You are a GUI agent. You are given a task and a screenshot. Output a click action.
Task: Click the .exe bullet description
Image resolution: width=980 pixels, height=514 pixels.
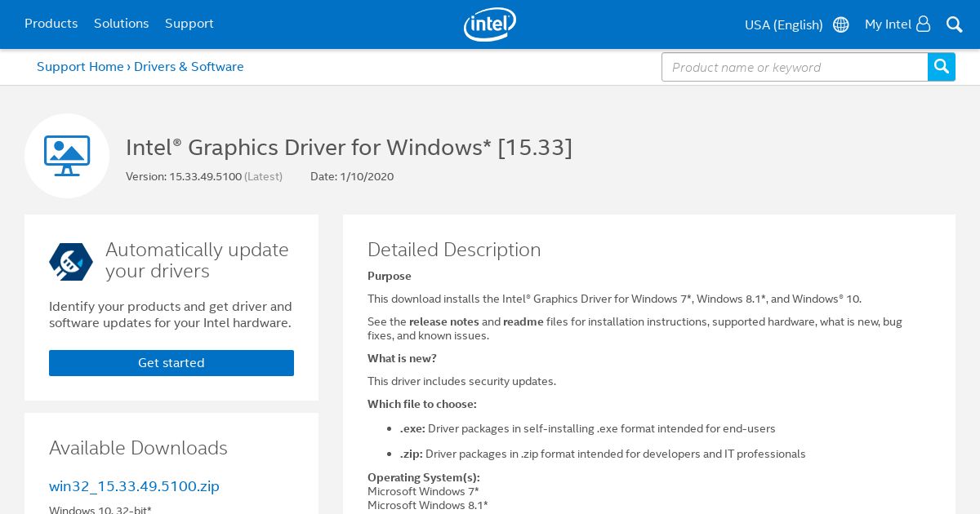(588, 428)
